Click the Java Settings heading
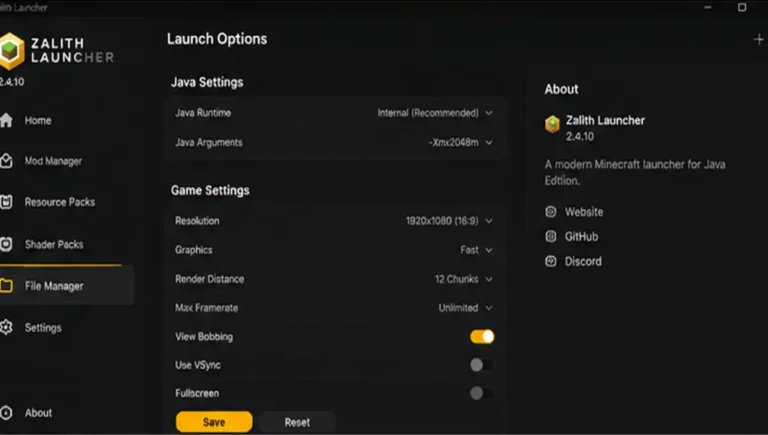The image size is (768, 435). pos(207,82)
